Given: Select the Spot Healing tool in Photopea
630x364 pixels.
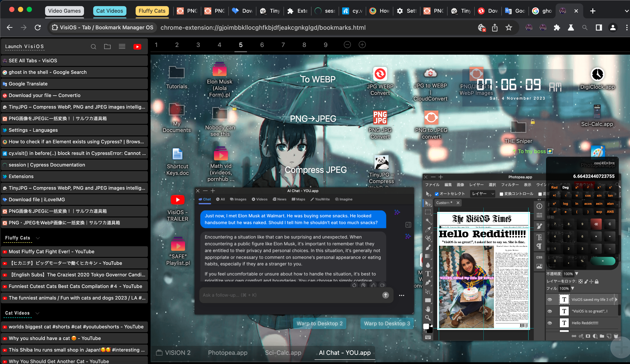Looking at the screenshot, I should pos(428,238).
